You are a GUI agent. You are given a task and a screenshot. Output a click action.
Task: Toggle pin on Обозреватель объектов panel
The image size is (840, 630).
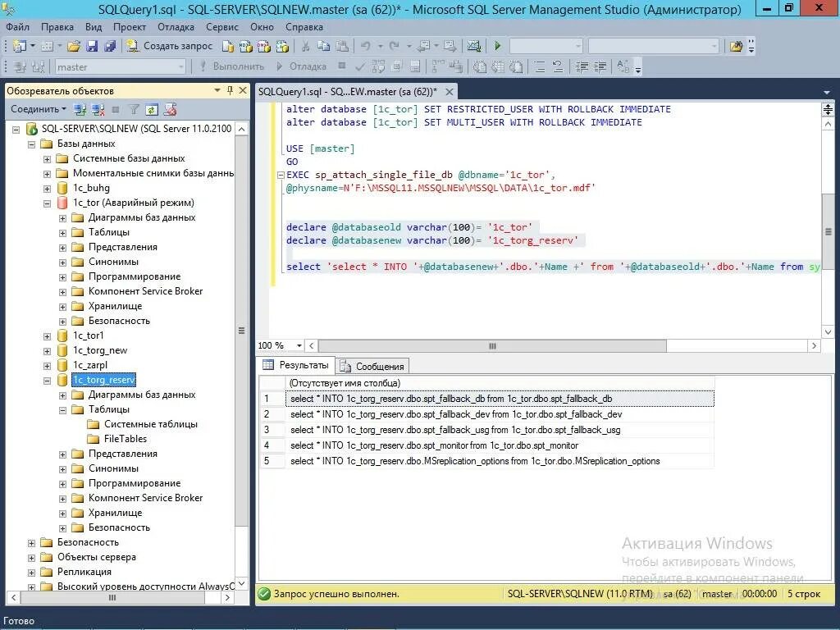230,90
